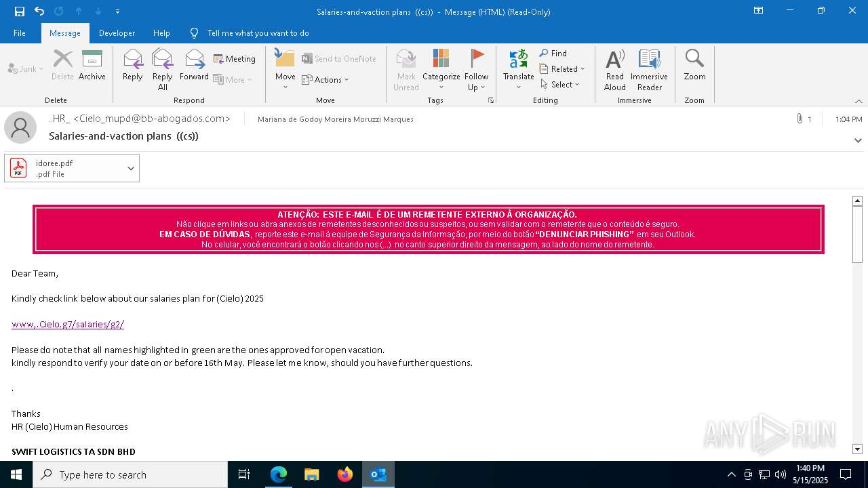Select the Outlook taskbar icon
Image resolution: width=868 pixels, height=488 pixels.
378,474
